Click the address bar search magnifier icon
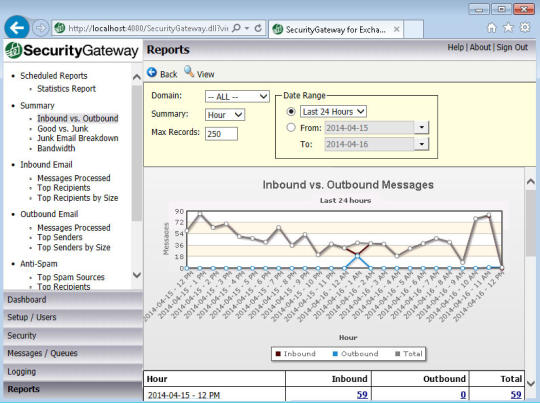Image resolution: width=540 pixels, height=403 pixels. [x=236, y=28]
